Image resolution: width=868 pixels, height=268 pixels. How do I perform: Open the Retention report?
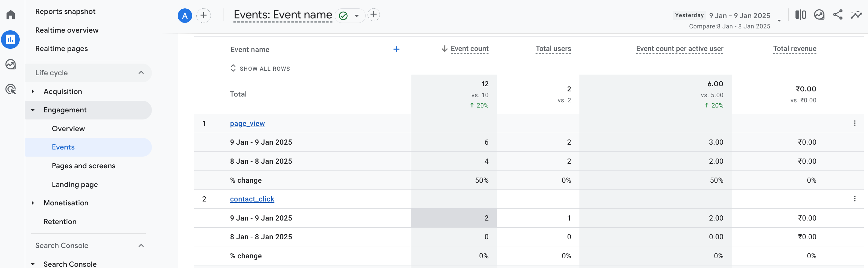pos(60,222)
